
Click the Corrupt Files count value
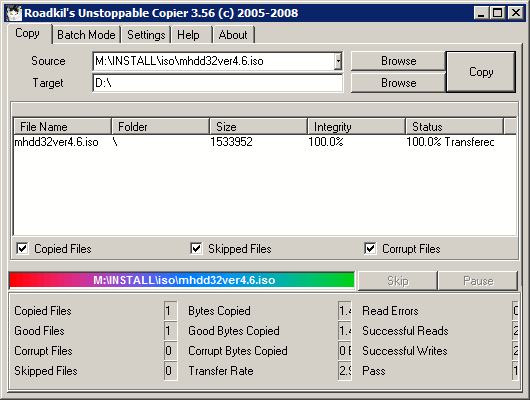[x=170, y=351]
